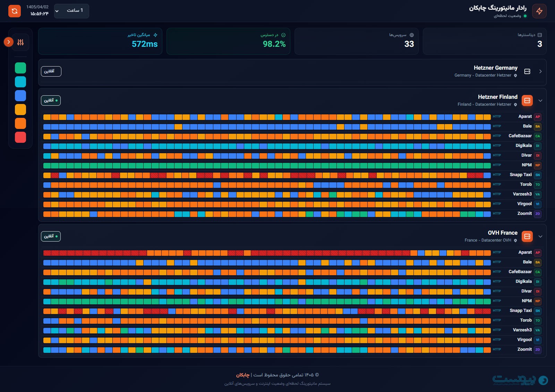Click the 'Varzesh3' service name in OVH France
Screen dimensions: 555x392
pos(522,330)
